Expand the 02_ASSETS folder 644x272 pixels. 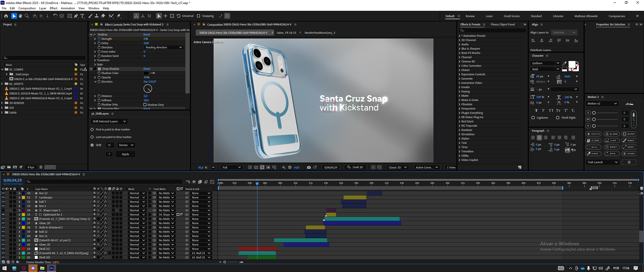point(2,84)
